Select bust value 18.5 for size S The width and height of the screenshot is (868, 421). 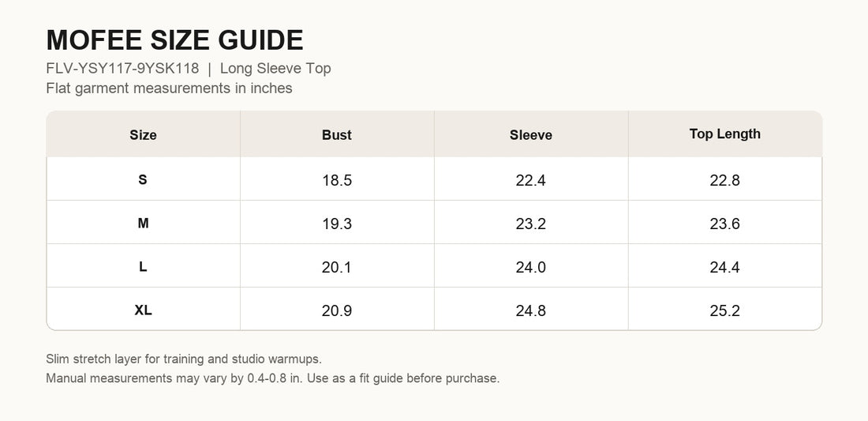click(x=337, y=180)
